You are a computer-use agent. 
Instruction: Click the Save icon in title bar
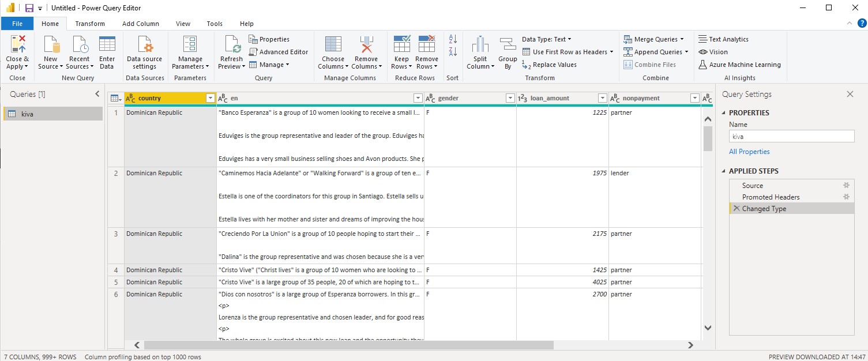point(29,8)
